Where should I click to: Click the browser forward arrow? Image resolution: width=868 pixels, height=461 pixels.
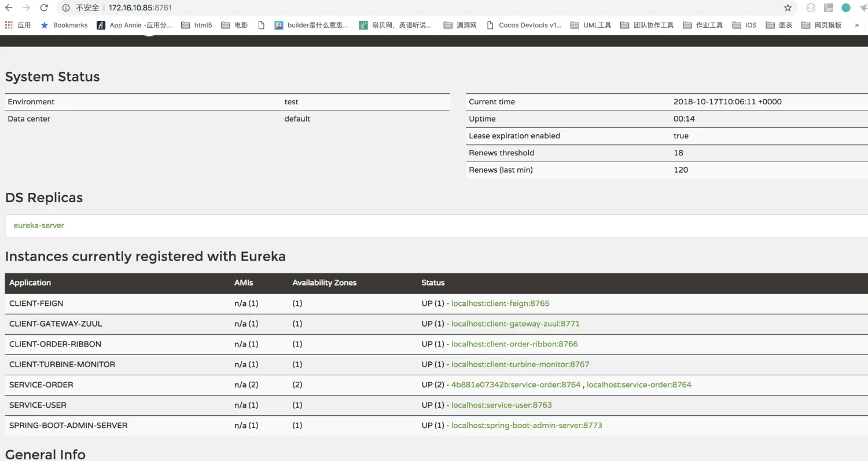26,8
